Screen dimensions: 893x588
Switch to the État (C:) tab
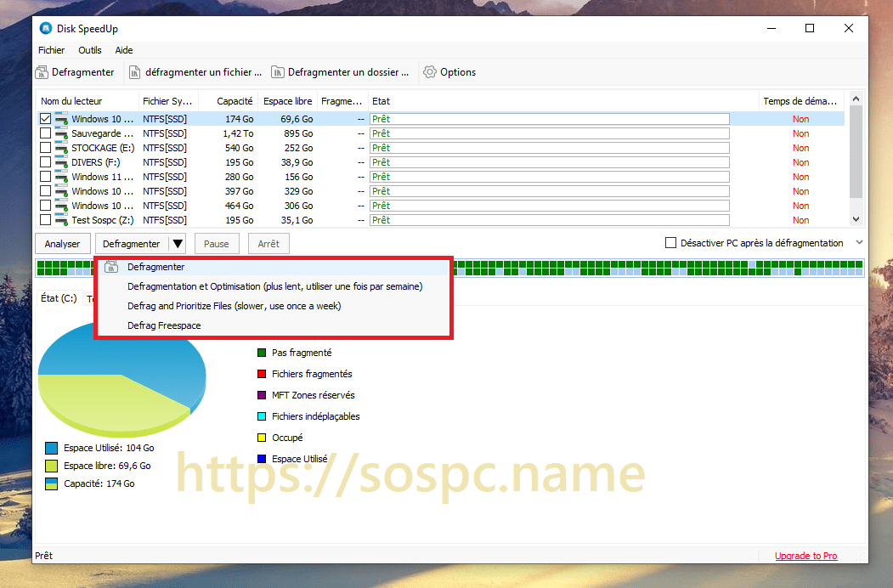59,298
